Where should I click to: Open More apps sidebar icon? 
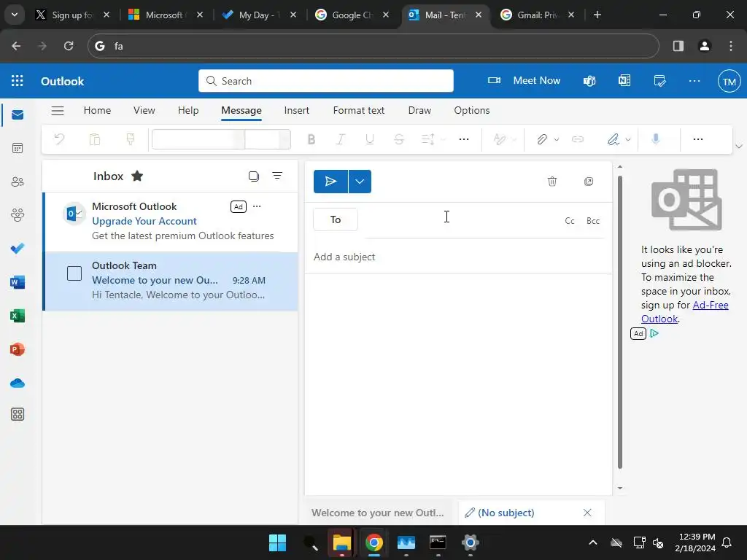[x=18, y=414]
